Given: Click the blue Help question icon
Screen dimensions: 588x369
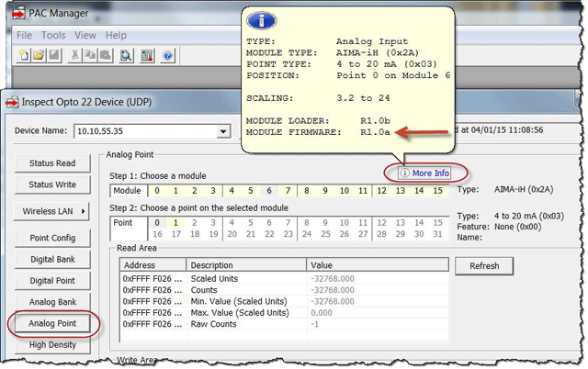Looking at the screenshot, I should click(x=167, y=56).
